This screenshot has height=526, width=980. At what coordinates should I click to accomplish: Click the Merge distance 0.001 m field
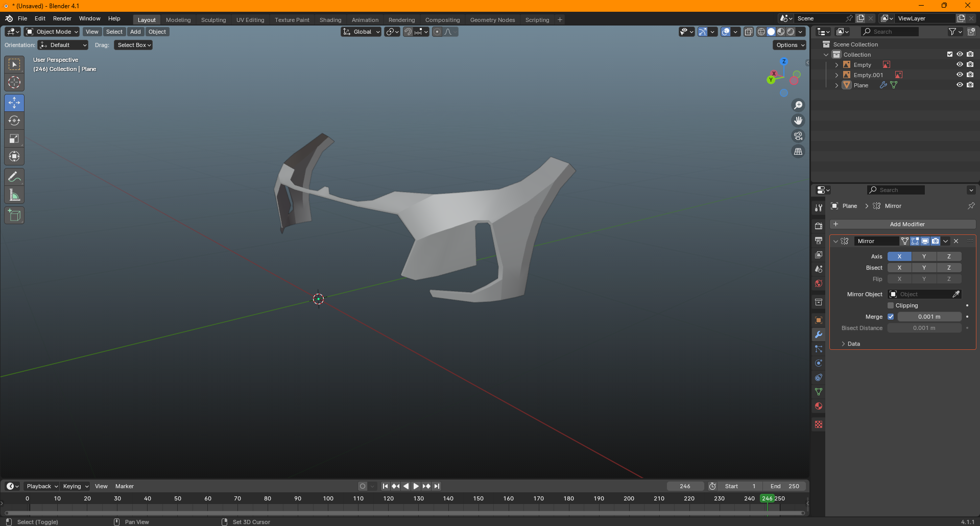tap(929, 317)
